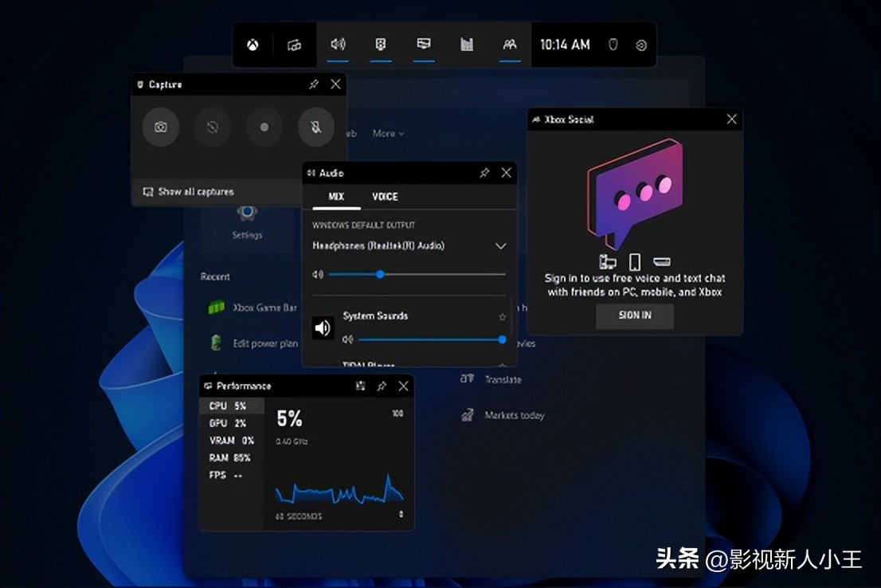Click the SIGN IN button

(635, 316)
